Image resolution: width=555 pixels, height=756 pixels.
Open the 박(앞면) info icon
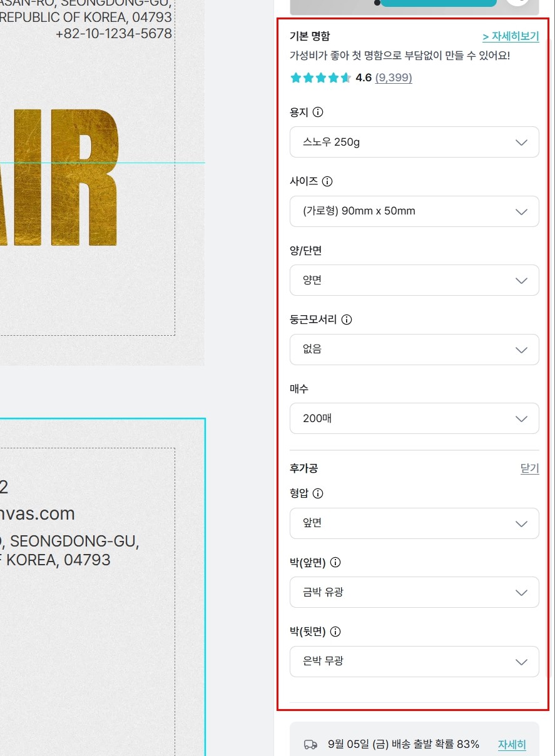click(x=335, y=563)
